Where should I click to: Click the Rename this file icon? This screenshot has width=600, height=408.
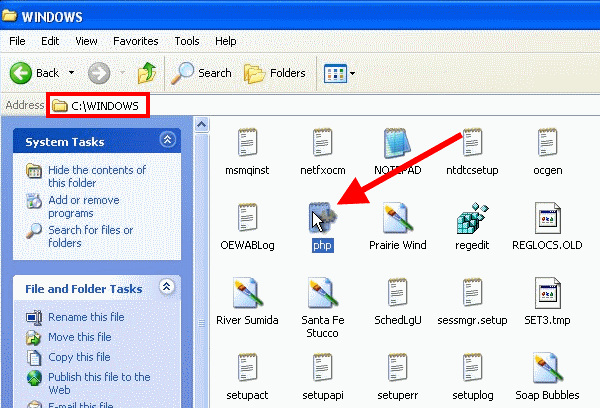coord(34,317)
